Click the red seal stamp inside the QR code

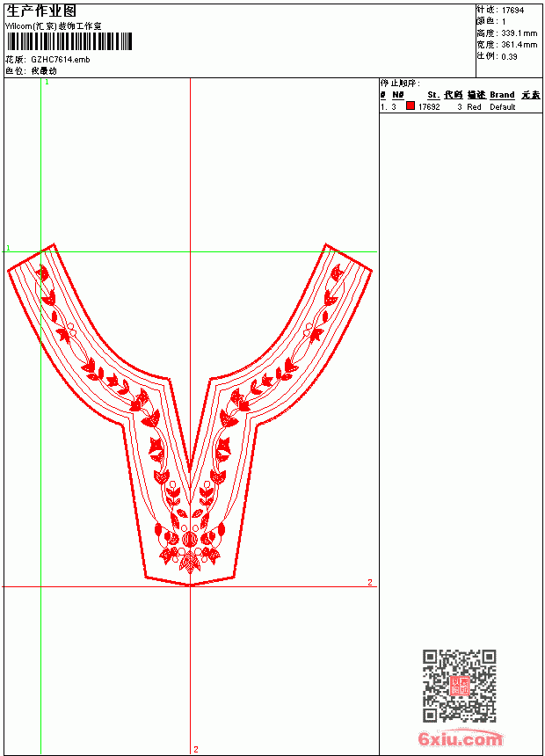460,686
